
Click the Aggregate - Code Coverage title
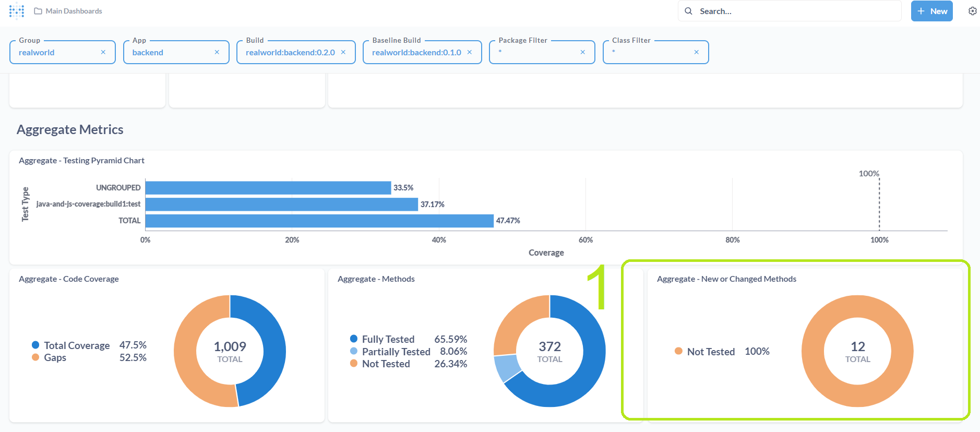(69, 279)
